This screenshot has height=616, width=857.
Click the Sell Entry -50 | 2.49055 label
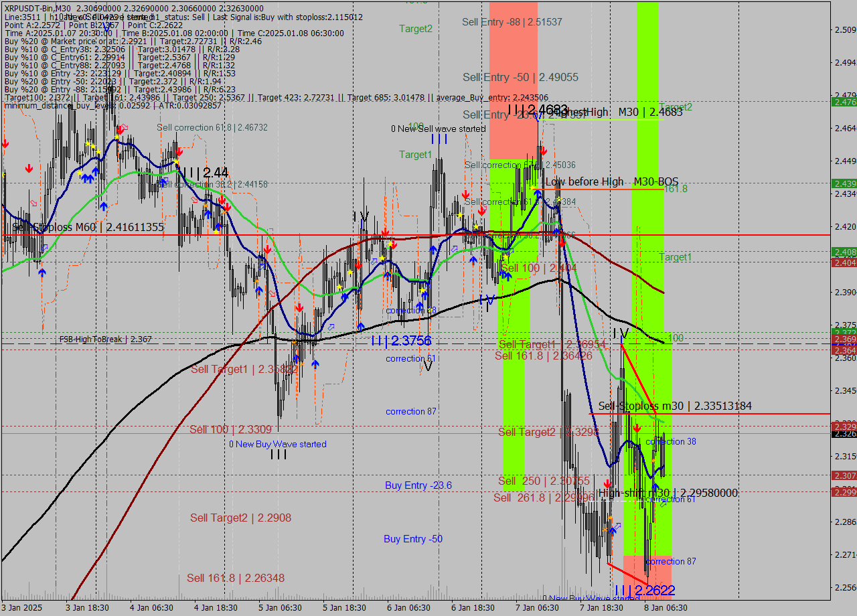[x=520, y=77]
